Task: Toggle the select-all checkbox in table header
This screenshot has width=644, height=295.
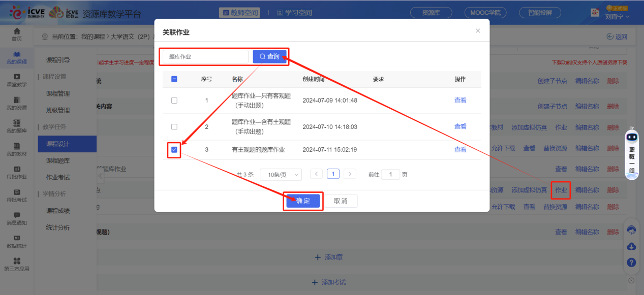Action: pos(174,79)
